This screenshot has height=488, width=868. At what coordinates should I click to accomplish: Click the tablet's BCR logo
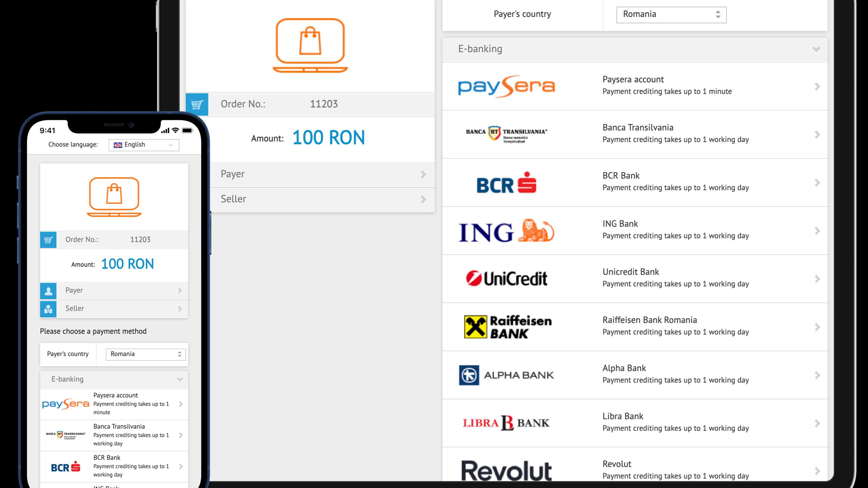click(506, 183)
